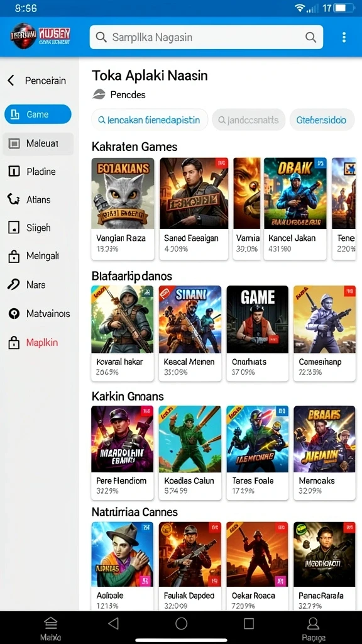Click the Game category icon

point(15,114)
